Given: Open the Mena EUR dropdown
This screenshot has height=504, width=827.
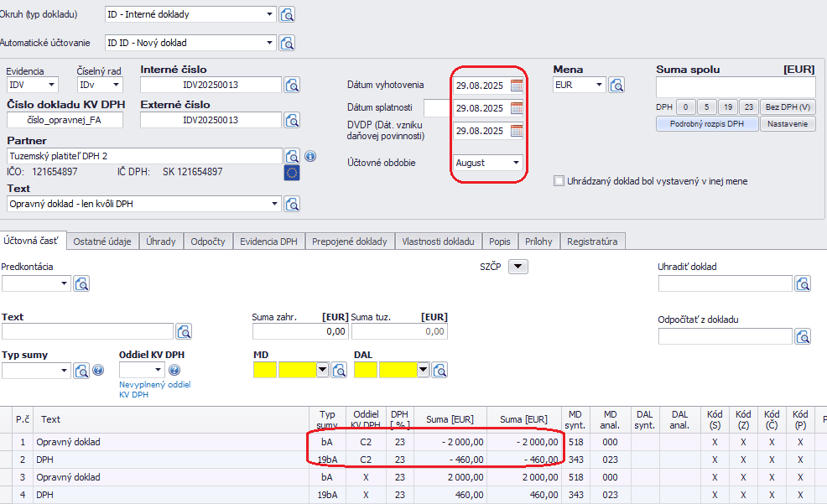Looking at the screenshot, I should [599, 85].
